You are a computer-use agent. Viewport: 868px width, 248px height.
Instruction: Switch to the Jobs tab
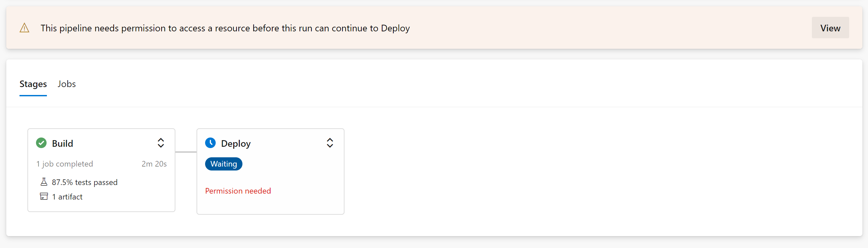[x=67, y=84]
